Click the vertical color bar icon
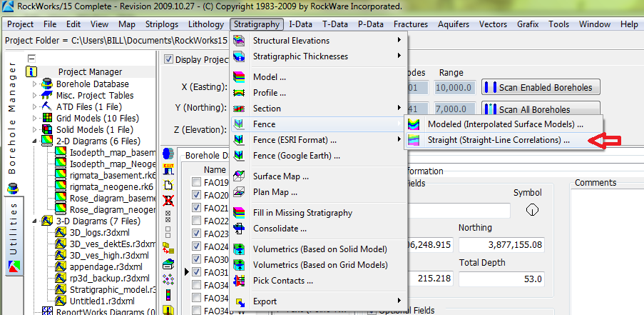This screenshot has width=644, height=315. point(168,295)
